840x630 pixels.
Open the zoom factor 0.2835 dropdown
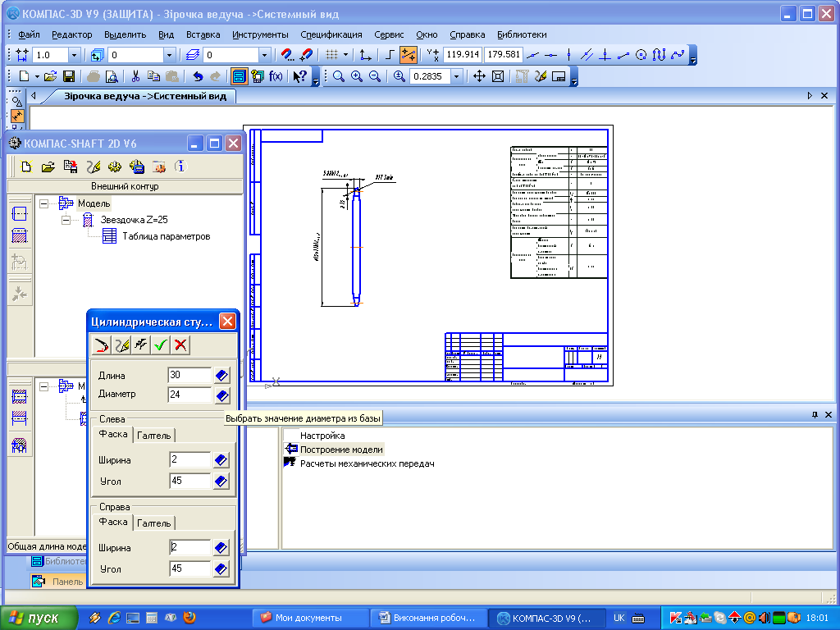click(456, 76)
